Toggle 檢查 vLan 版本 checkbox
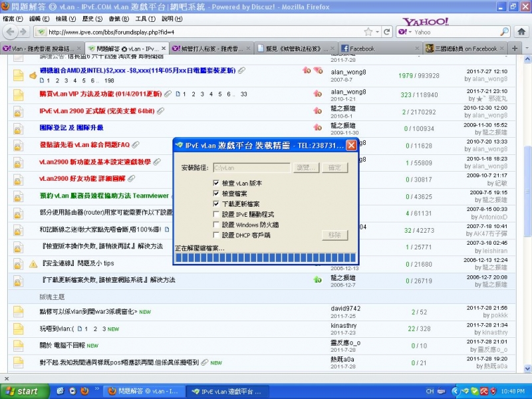The height and width of the screenshot is (399, 532). [216, 183]
